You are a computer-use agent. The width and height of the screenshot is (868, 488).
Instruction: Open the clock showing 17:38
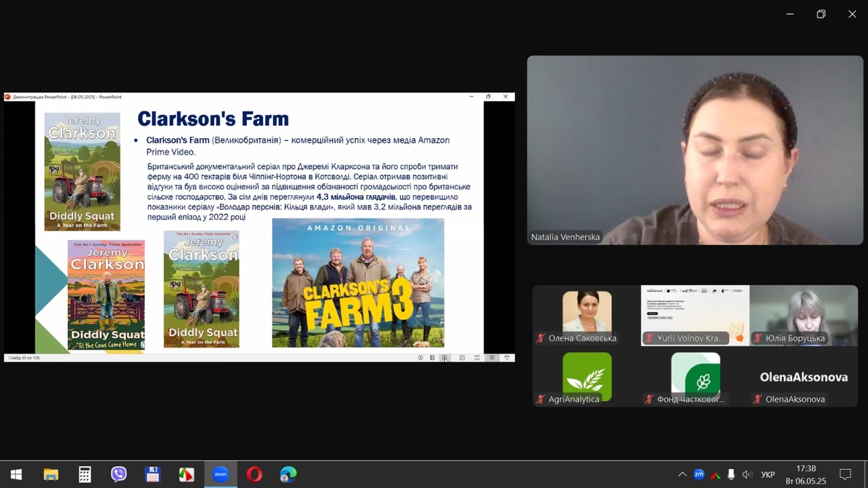coord(806,474)
